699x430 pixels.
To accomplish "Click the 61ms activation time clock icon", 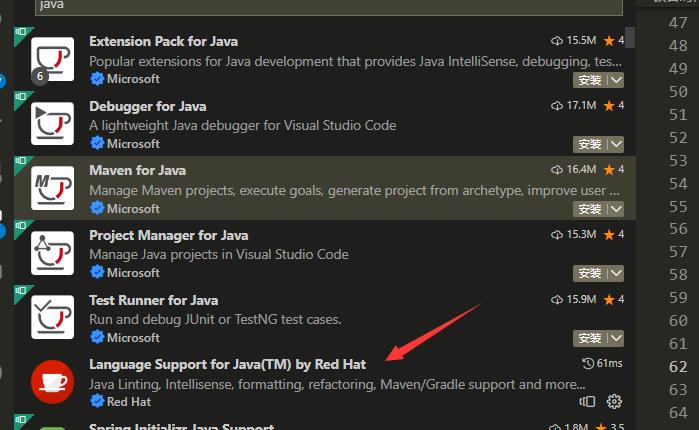I will pyautogui.click(x=588, y=364).
